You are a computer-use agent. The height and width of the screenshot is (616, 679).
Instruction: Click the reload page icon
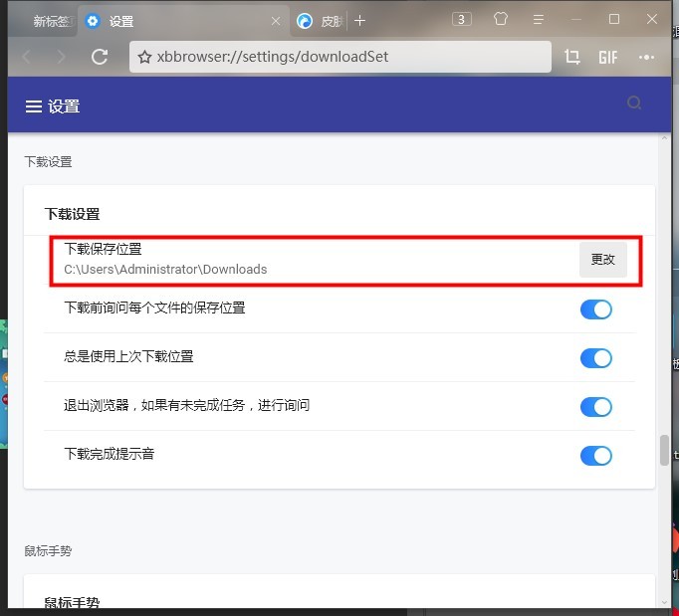click(100, 57)
